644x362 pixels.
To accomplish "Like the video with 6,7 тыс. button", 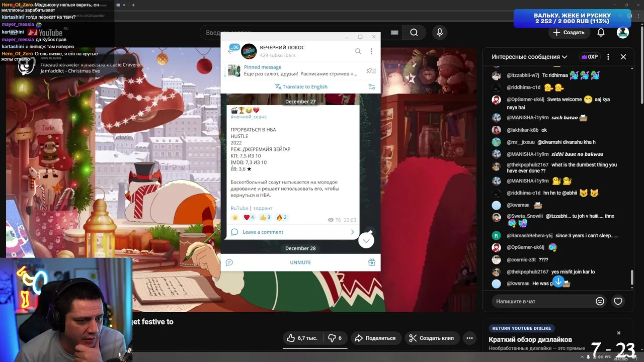I will [x=302, y=338].
